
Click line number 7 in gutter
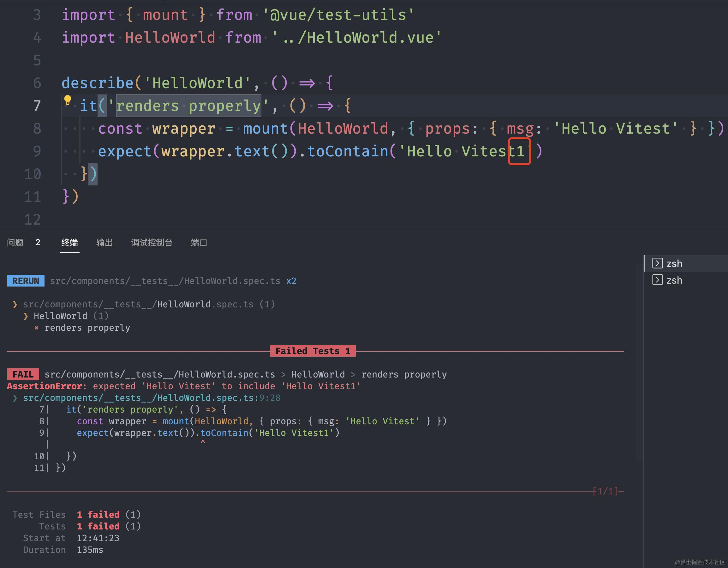point(37,106)
